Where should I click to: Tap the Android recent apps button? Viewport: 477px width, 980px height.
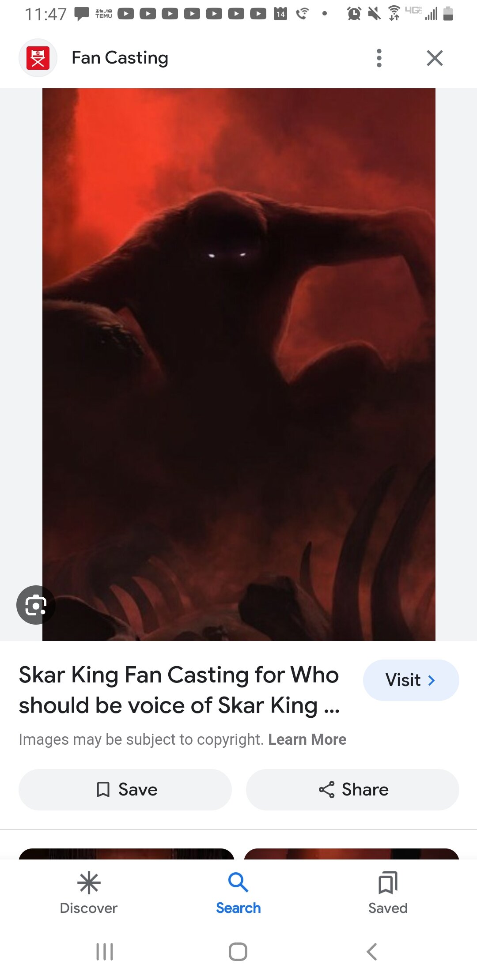click(x=105, y=952)
